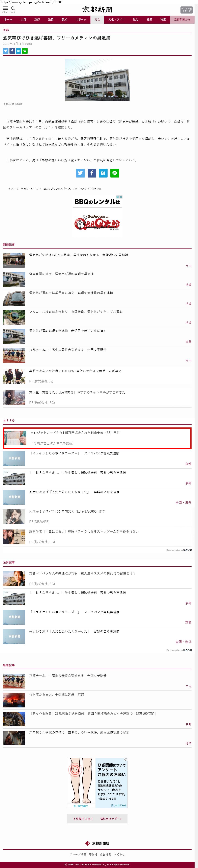Go to 文化・ライフ tab
This screenshot has height=868, width=198.
(x=116, y=20)
